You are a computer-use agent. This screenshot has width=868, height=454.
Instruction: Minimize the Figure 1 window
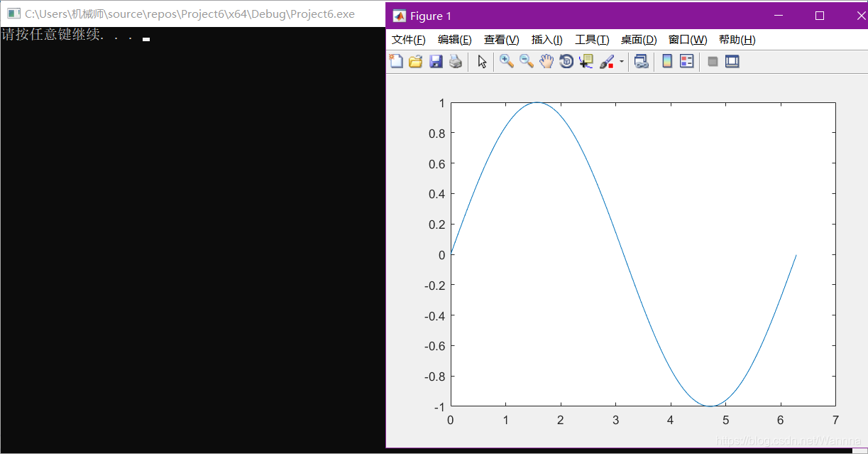click(x=779, y=16)
